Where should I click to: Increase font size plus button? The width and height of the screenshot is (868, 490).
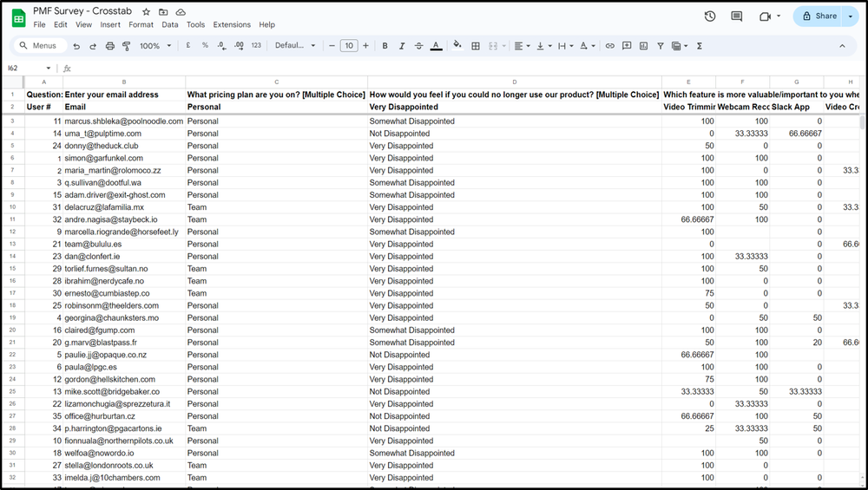(x=365, y=46)
